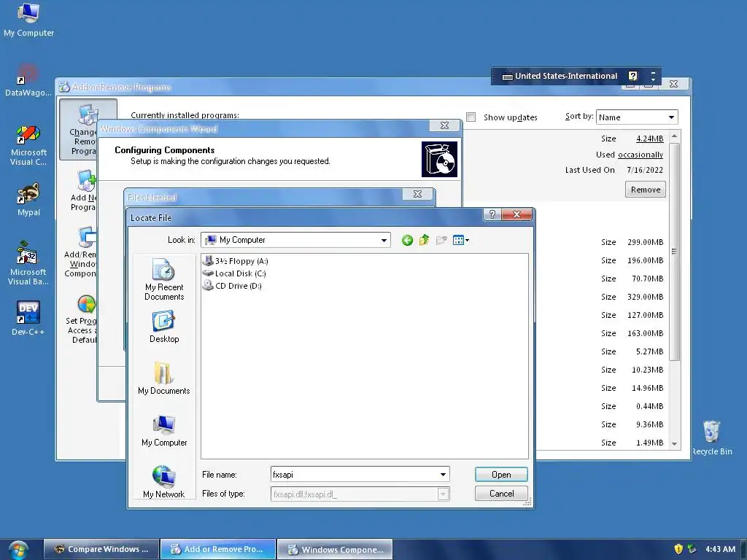Click the 196.00MB size entry
Image resolution: width=747 pixels, height=560 pixels.
coord(645,260)
